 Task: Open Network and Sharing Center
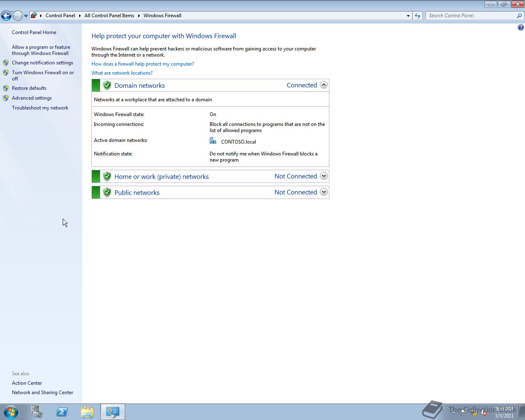pyautogui.click(x=42, y=392)
